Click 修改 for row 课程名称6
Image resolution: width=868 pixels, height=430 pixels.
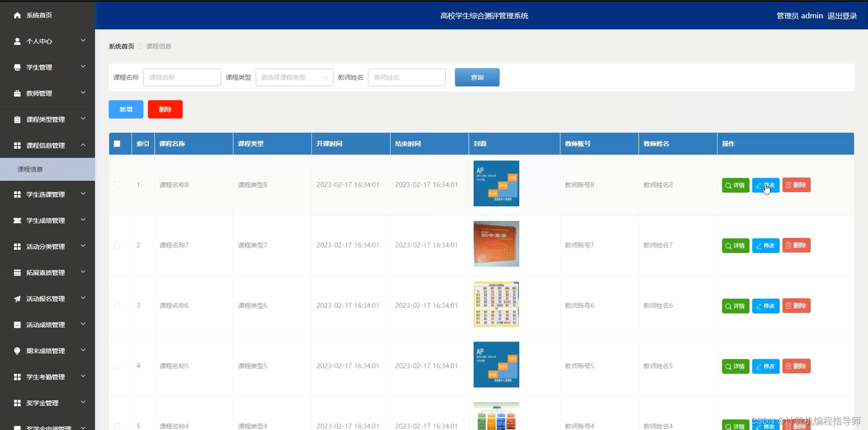point(765,306)
